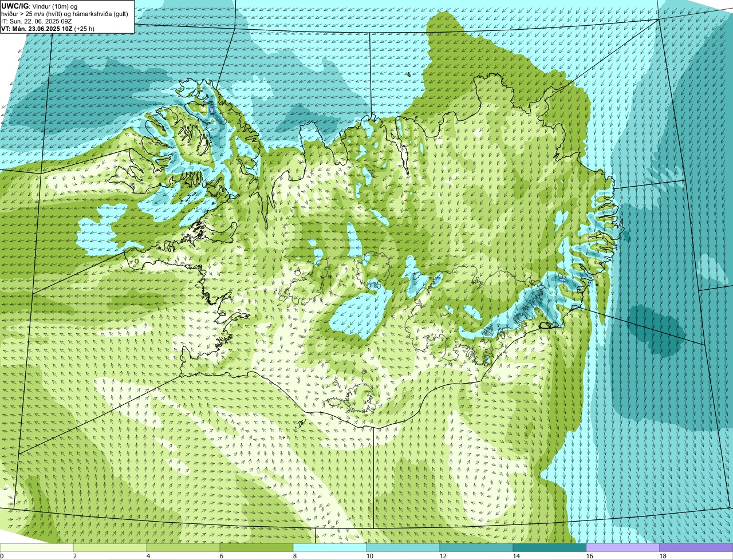Select the legend swatch between 10 and 12
This screenshot has width=733, height=560.
pyautogui.click(x=403, y=548)
